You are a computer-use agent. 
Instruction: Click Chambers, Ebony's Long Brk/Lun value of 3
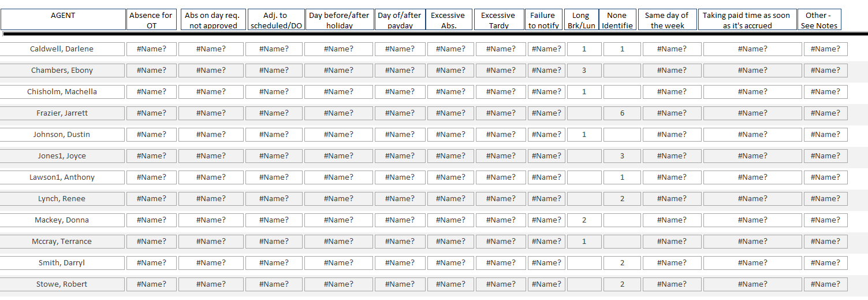coord(584,71)
